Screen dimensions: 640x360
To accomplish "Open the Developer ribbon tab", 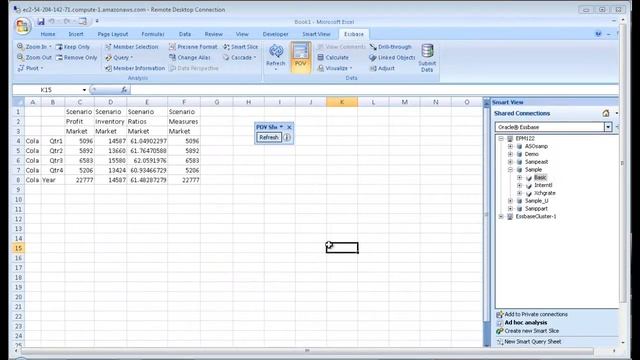I will [x=276, y=34].
